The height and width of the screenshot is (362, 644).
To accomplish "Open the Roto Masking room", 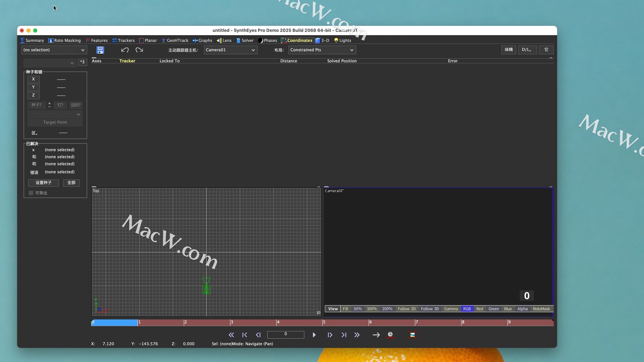I will tap(64, 41).
